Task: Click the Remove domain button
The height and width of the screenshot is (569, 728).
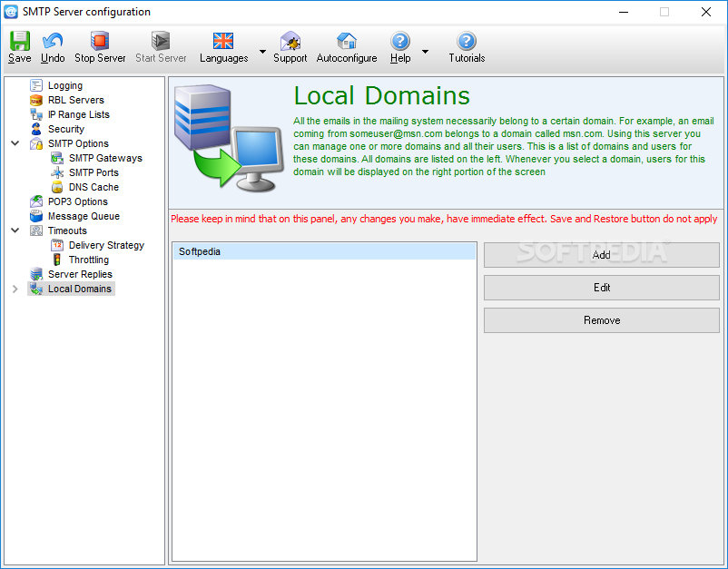Action: [x=602, y=320]
